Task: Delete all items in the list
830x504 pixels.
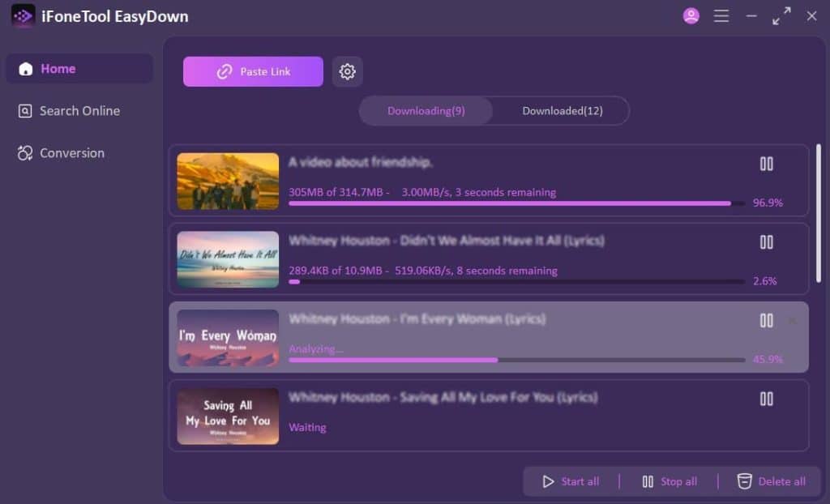Action: click(x=771, y=481)
